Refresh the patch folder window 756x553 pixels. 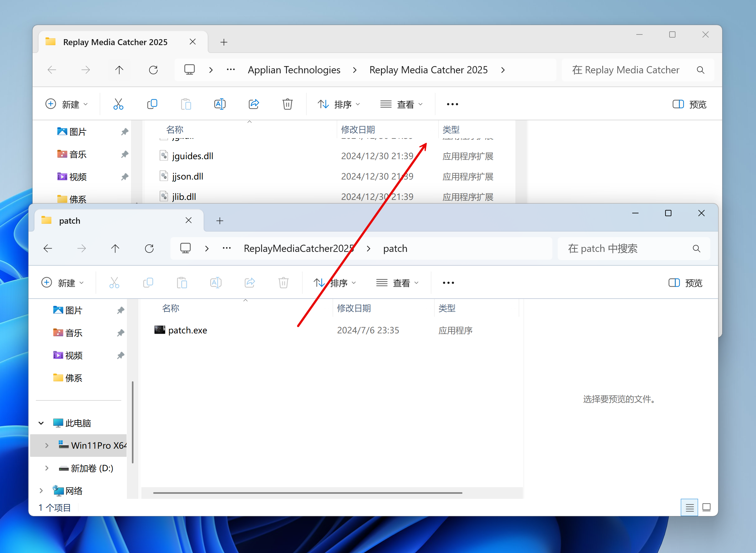(x=149, y=248)
